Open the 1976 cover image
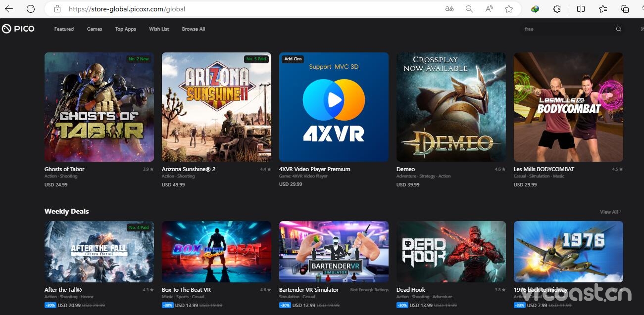 (x=568, y=252)
